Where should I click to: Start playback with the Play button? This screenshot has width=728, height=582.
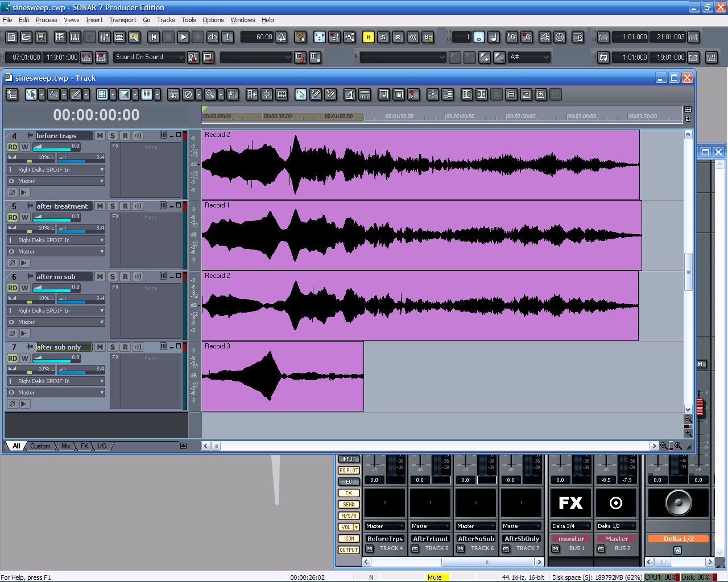[x=183, y=37]
